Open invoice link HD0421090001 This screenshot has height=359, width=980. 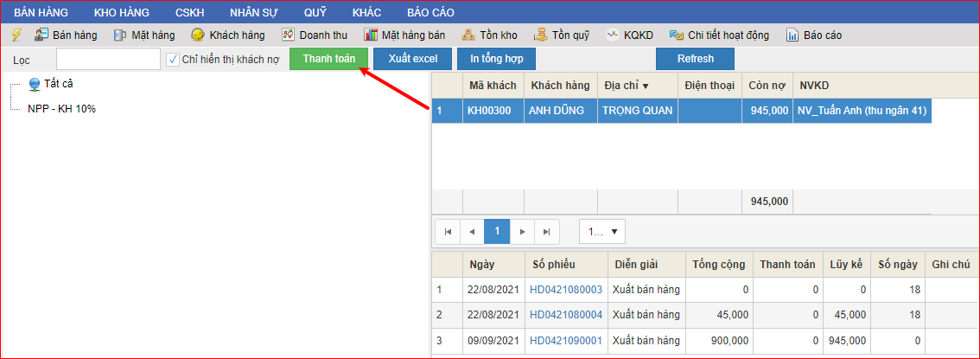[566, 341]
